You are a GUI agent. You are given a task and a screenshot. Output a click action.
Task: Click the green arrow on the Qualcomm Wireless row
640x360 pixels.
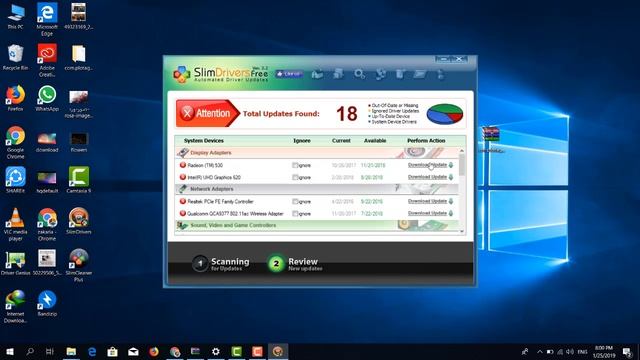451,213
